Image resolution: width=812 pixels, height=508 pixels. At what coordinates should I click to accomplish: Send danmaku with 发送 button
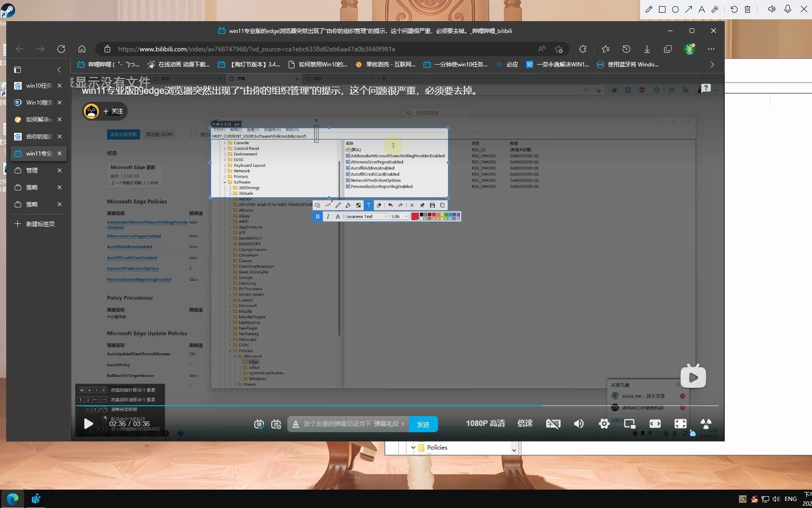423,424
